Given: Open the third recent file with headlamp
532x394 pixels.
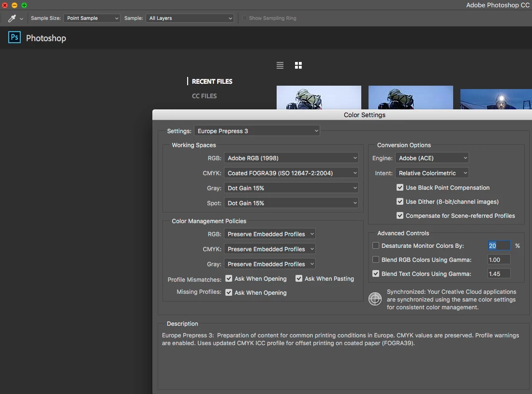Looking at the screenshot, I should pyautogui.click(x=496, y=99).
